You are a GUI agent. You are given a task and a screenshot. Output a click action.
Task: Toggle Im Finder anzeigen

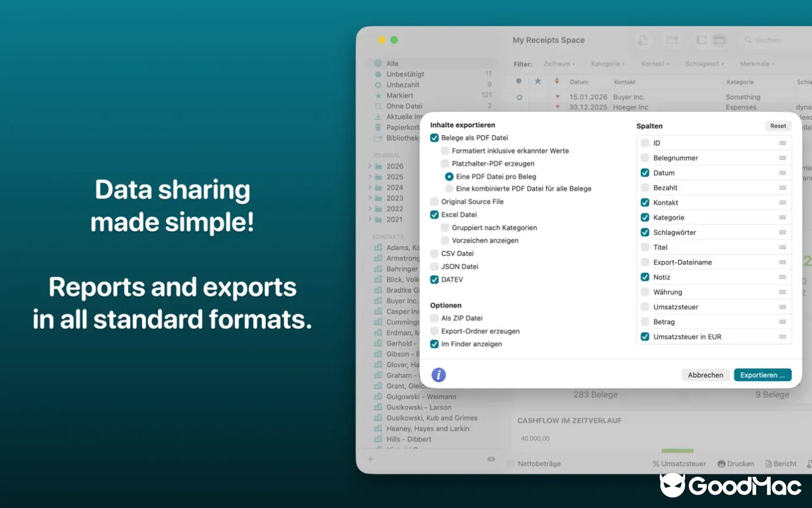435,344
